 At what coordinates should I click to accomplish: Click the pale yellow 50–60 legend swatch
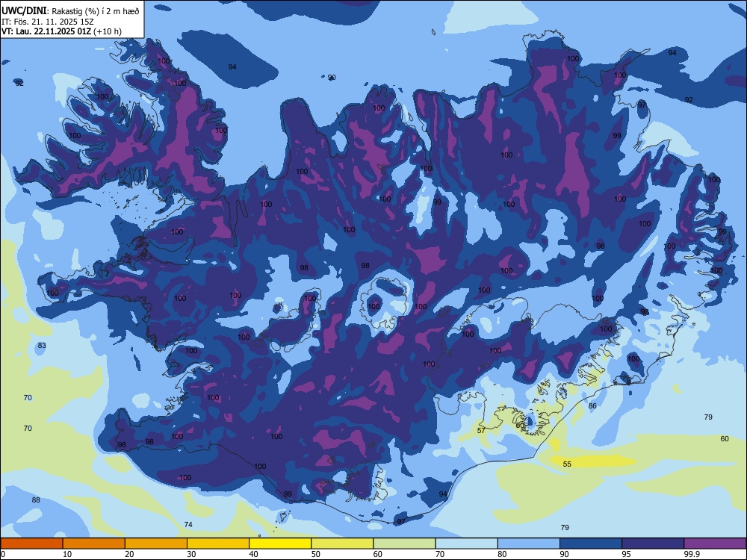(x=342, y=544)
